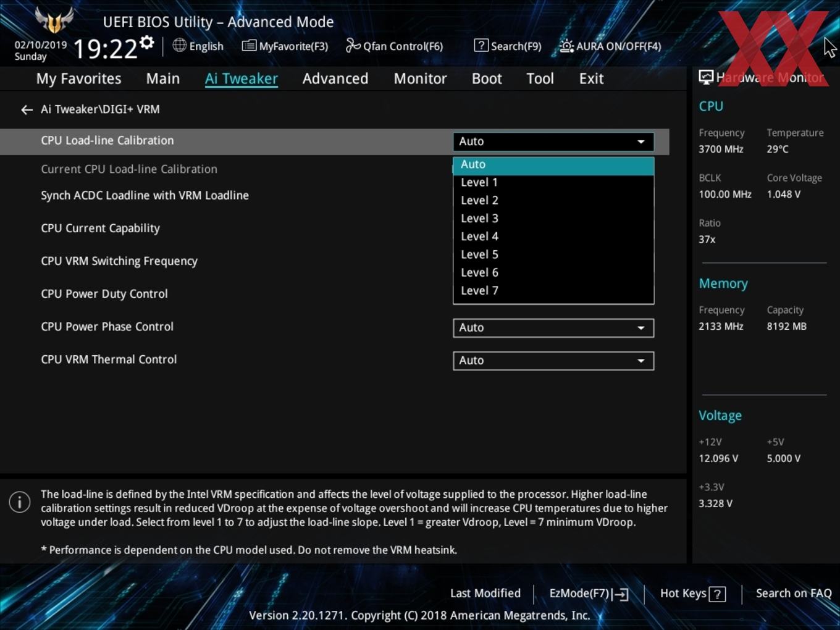Click the Hardware Monitor screen icon
The width and height of the screenshot is (840, 630).
706,77
